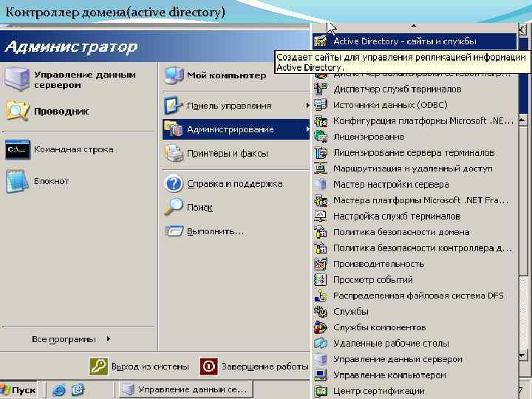Viewport: 532px width, 399px height.
Task: Click the Лицензирование icon
Action: pos(321,137)
